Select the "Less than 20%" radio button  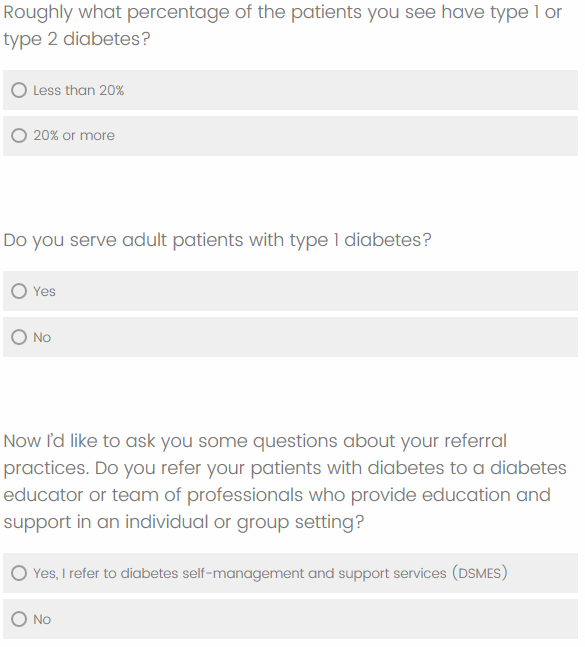pos(19,90)
